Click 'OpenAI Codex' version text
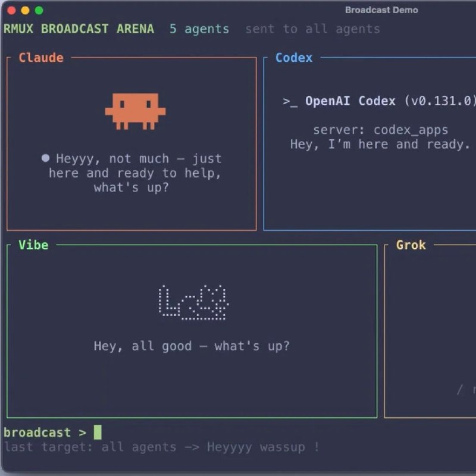Viewport: 476px width, 476px height. 390,101
